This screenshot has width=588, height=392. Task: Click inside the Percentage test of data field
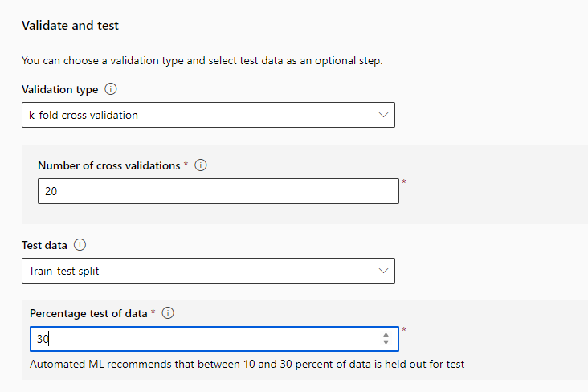[x=205, y=339]
